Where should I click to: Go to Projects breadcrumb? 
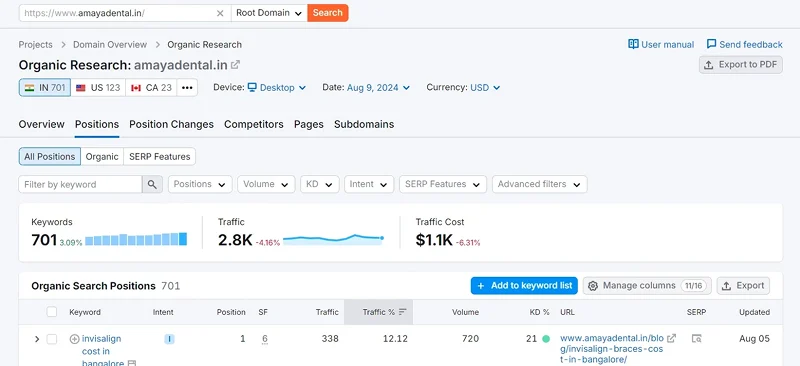click(36, 44)
